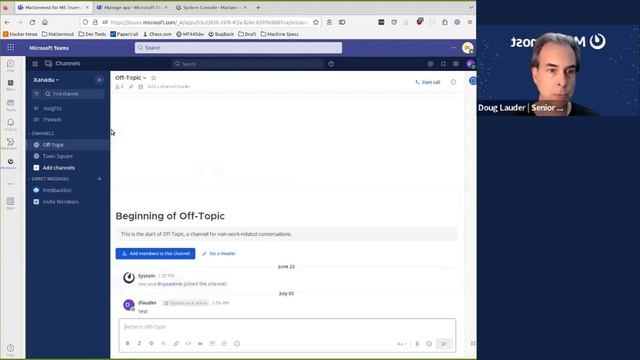Open pinned messages icon under Off-Topic title
Image resolution: width=640 pixels, height=360 pixels.
pos(131,87)
